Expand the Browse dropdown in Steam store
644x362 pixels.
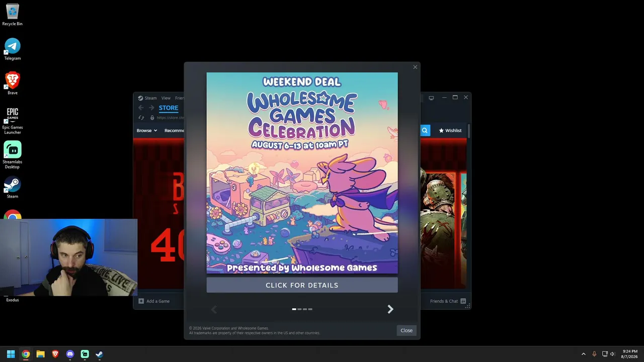tap(147, 131)
